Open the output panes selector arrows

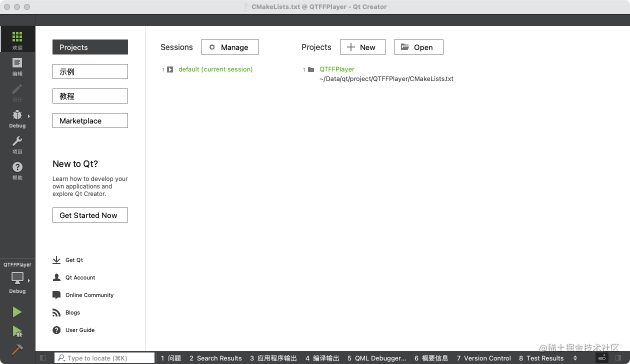point(575,358)
